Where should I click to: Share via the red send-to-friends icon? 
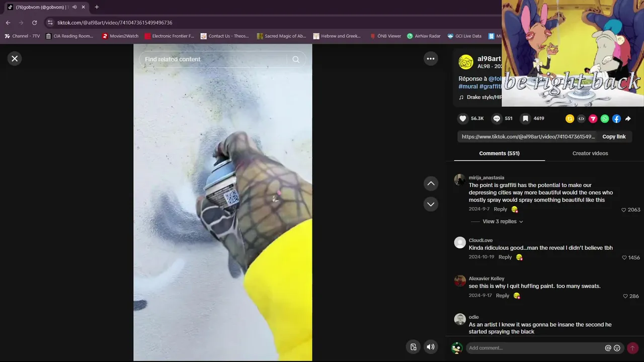(x=593, y=119)
